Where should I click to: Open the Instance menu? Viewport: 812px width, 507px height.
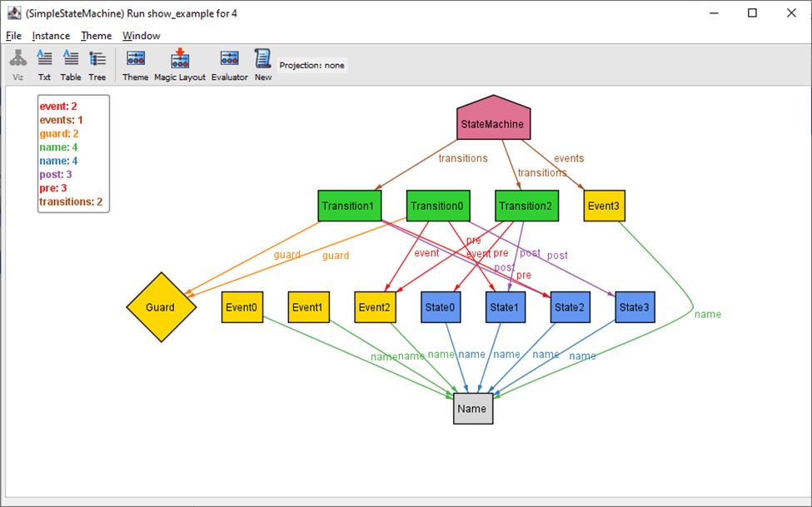pos(51,36)
